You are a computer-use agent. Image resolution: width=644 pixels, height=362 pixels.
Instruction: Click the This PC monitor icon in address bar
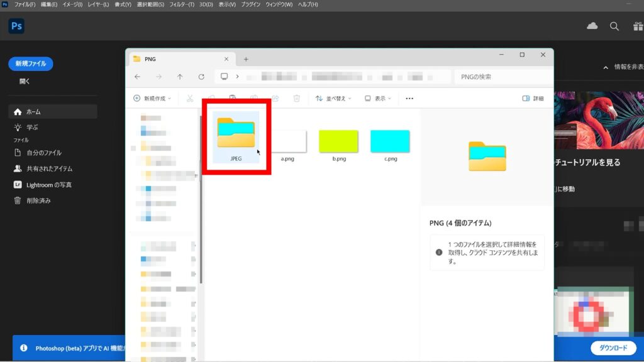pyautogui.click(x=225, y=76)
